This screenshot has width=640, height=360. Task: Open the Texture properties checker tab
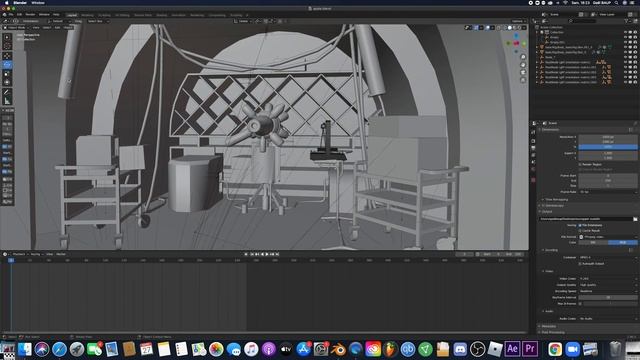click(x=533, y=180)
